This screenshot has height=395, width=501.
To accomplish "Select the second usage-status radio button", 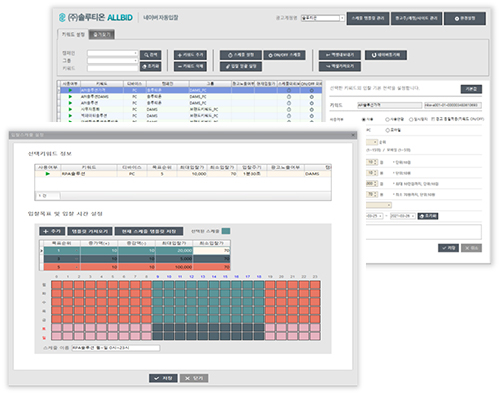I will (x=387, y=119).
